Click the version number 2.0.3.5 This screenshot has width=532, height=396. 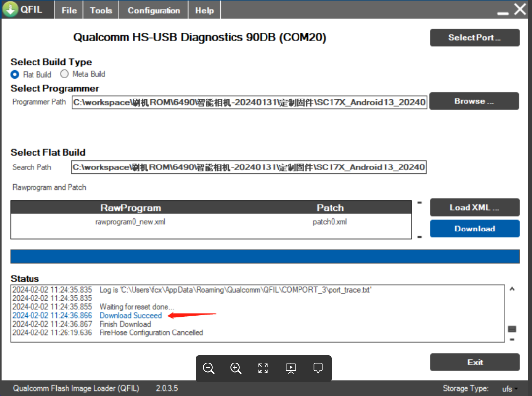click(167, 388)
